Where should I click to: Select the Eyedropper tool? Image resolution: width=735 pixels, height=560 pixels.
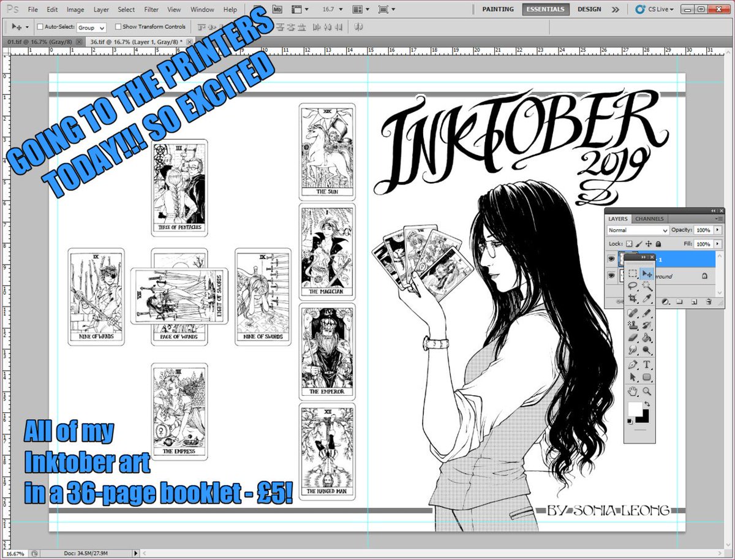click(x=647, y=298)
